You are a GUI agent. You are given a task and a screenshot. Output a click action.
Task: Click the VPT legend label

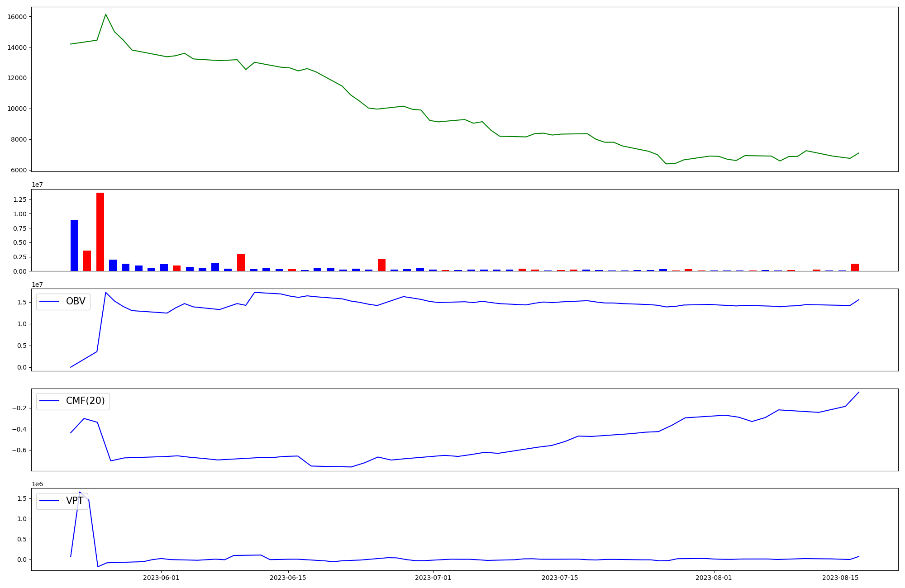(x=75, y=501)
